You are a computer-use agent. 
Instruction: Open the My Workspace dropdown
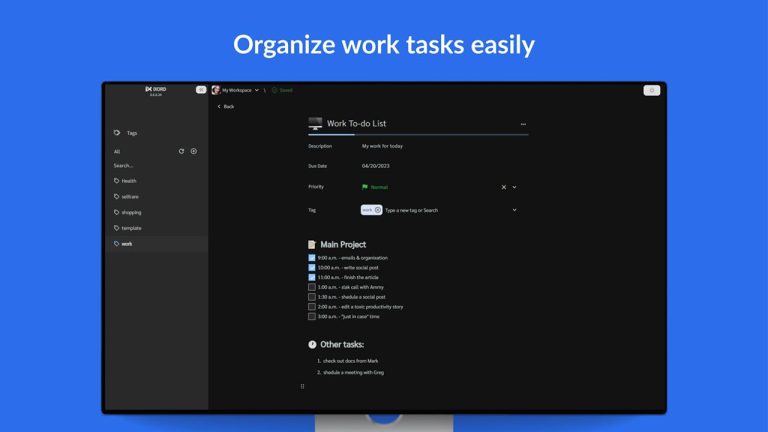click(240, 90)
